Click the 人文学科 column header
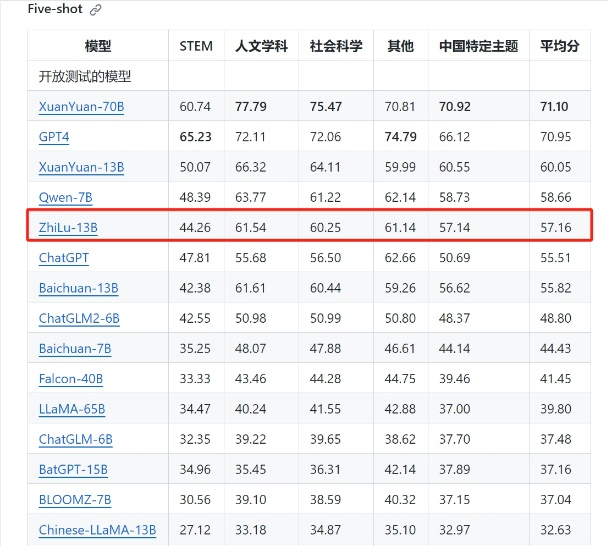 pos(261,46)
